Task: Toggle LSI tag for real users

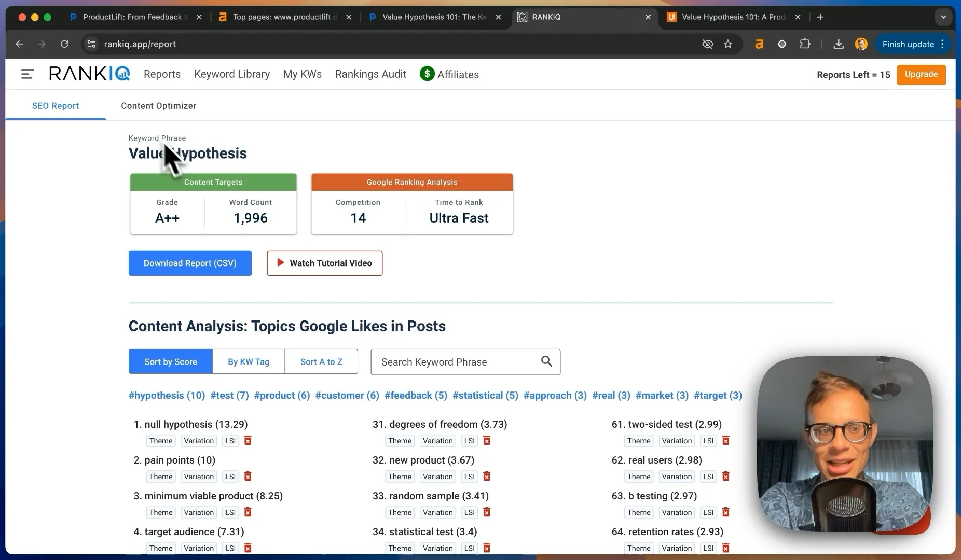Action: (x=708, y=477)
